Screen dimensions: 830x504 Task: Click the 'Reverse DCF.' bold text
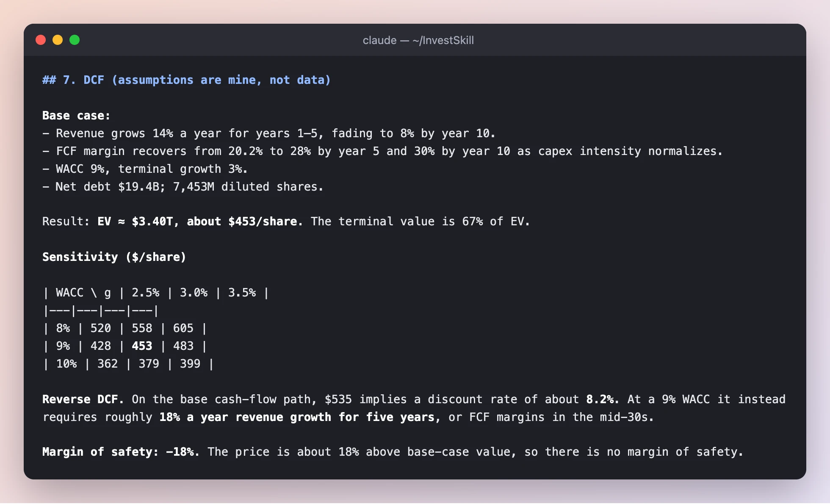tap(83, 399)
